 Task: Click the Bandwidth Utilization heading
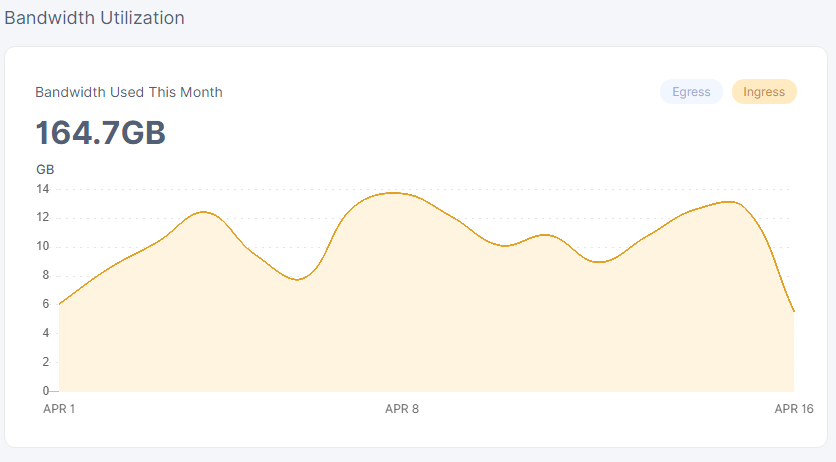tap(94, 18)
